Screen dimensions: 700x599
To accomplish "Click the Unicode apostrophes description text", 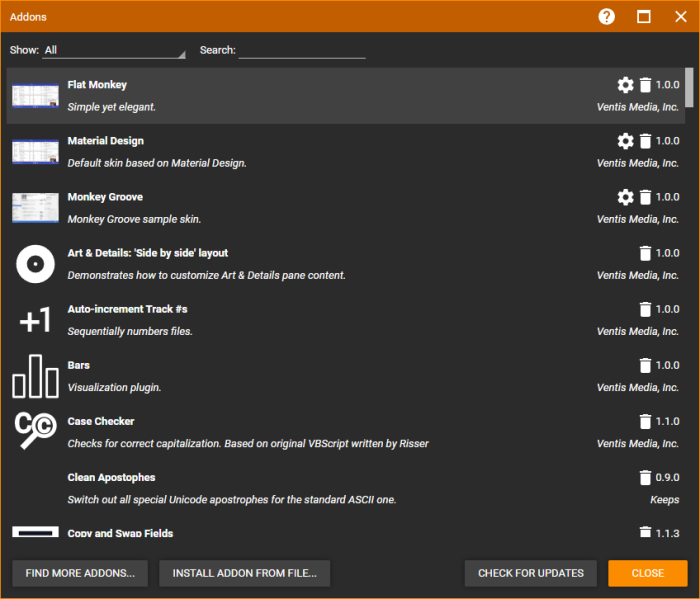I will (x=232, y=500).
